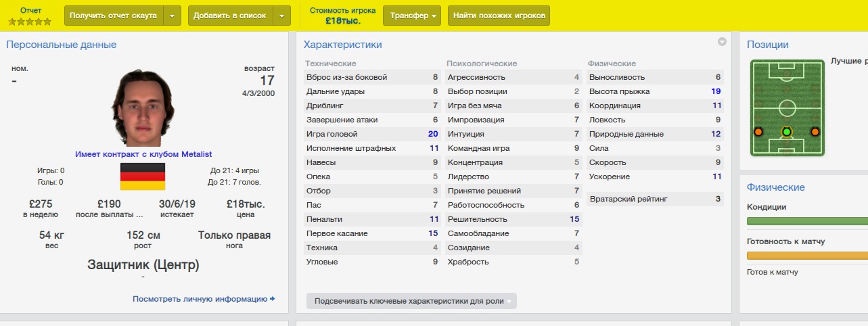
Task: Open the Metalist club contract link
Action: [x=143, y=154]
